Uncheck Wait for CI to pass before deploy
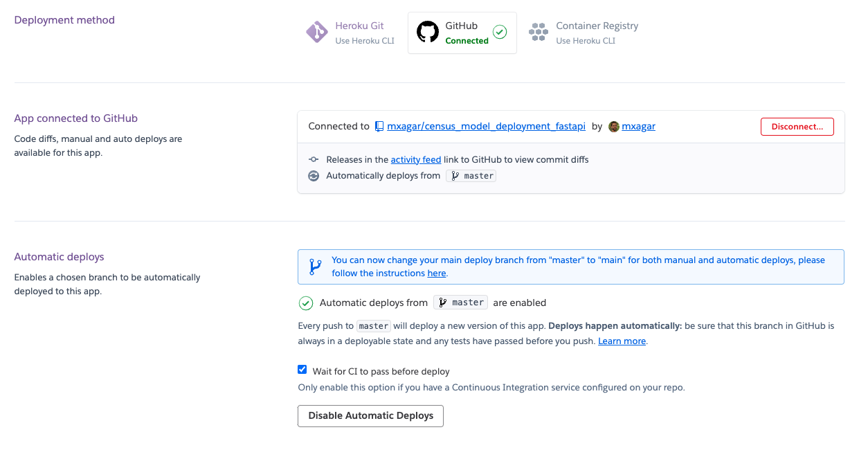The image size is (868, 450). (x=302, y=370)
